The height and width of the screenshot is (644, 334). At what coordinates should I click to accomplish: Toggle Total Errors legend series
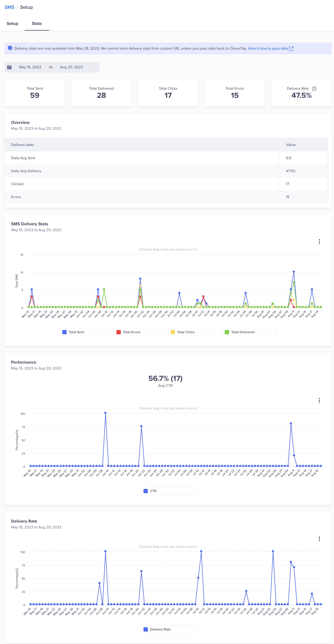(x=141, y=332)
